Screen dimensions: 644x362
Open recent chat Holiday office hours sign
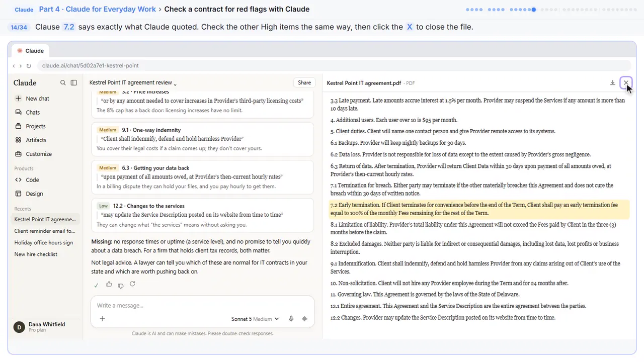45,243
